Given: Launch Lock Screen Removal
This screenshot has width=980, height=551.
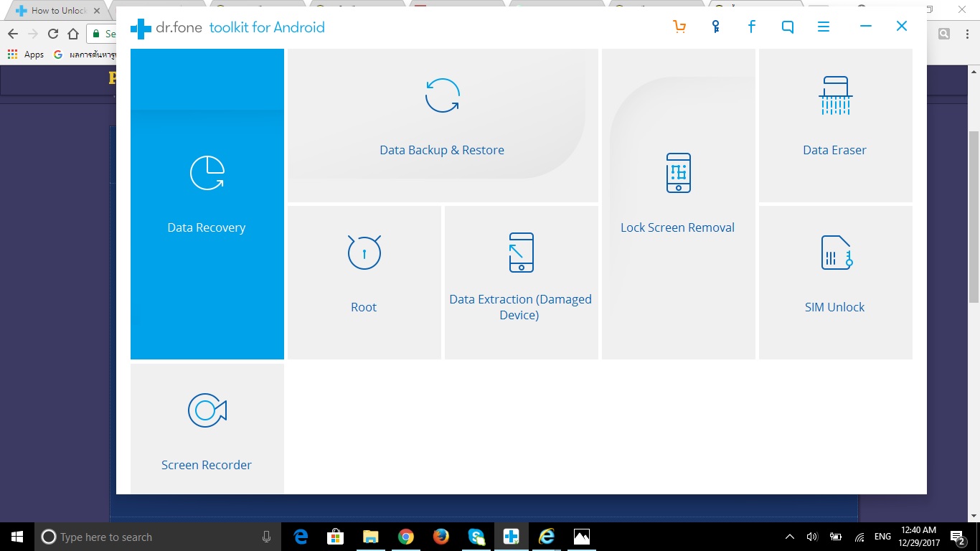Looking at the screenshot, I should point(679,204).
